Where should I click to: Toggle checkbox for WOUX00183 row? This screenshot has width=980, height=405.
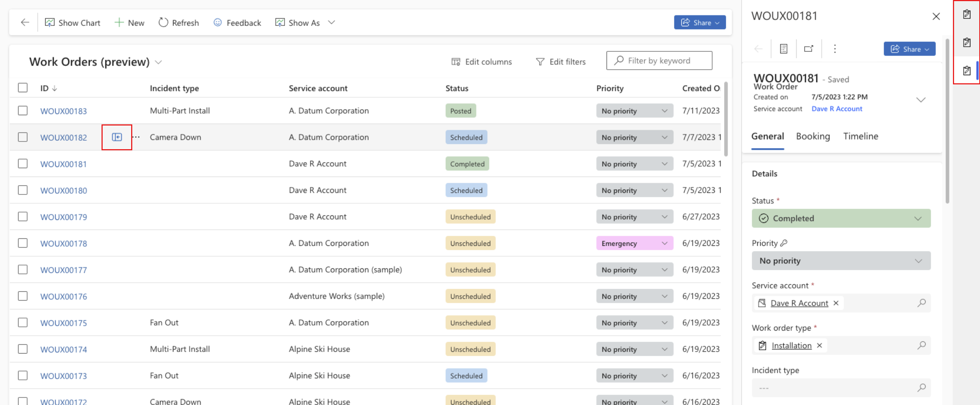[22, 110]
